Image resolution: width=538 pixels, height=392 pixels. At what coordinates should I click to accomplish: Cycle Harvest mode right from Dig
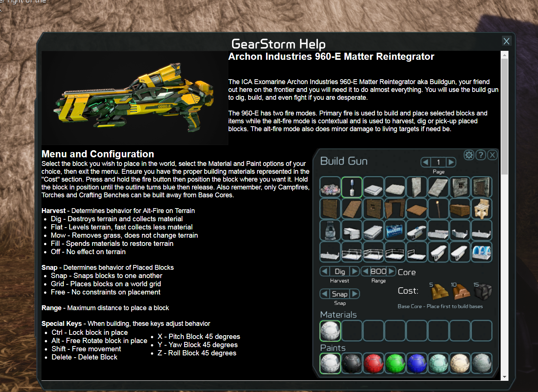click(355, 271)
